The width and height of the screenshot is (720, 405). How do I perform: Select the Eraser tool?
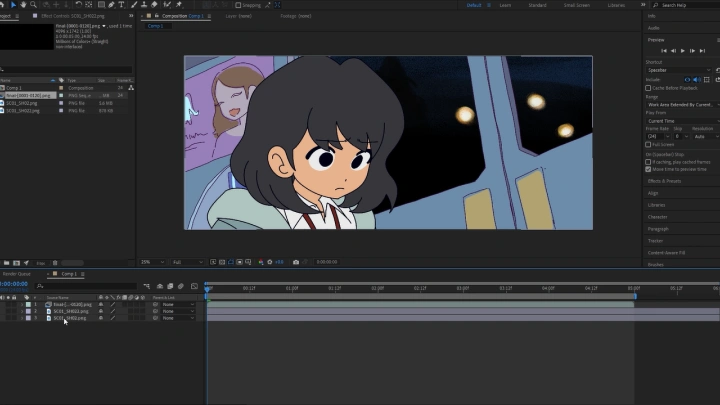[x=154, y=5]
